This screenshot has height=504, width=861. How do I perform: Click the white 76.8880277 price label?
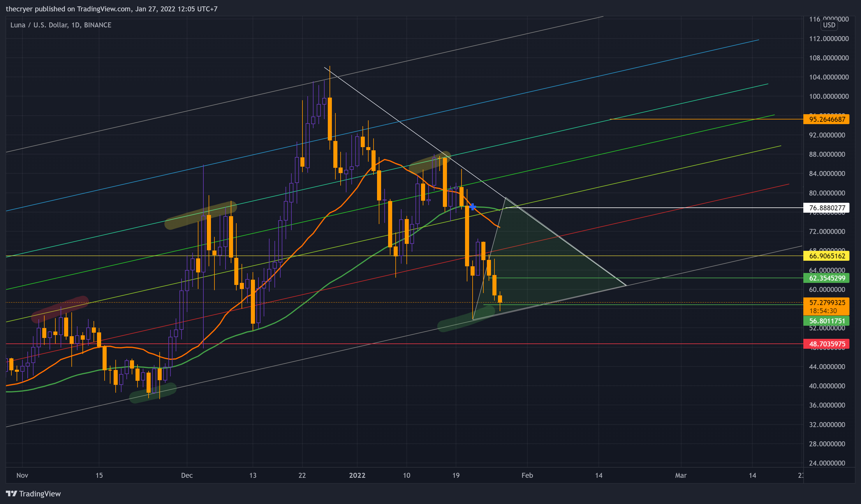tap(826, 208)
